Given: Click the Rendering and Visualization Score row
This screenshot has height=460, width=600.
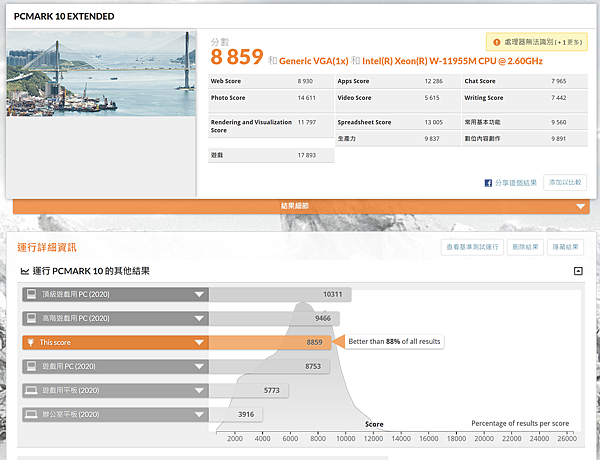Looking at the screenshot, I should tap(271, 126).
